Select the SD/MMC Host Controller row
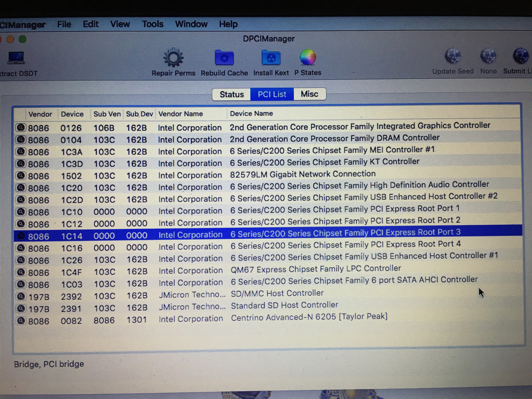The width and height of the screenshot is (532, 399). pos(267,295)
